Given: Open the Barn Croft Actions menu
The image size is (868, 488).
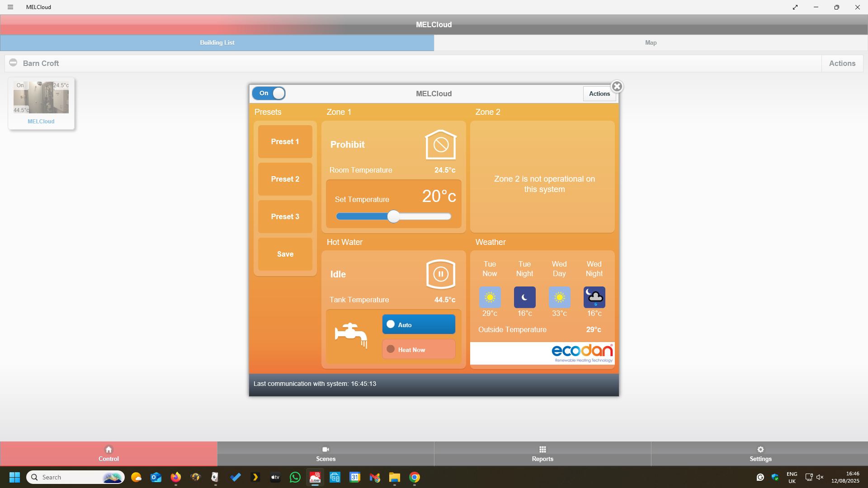Looking at the screenshot, I should (x=842, y=63).
